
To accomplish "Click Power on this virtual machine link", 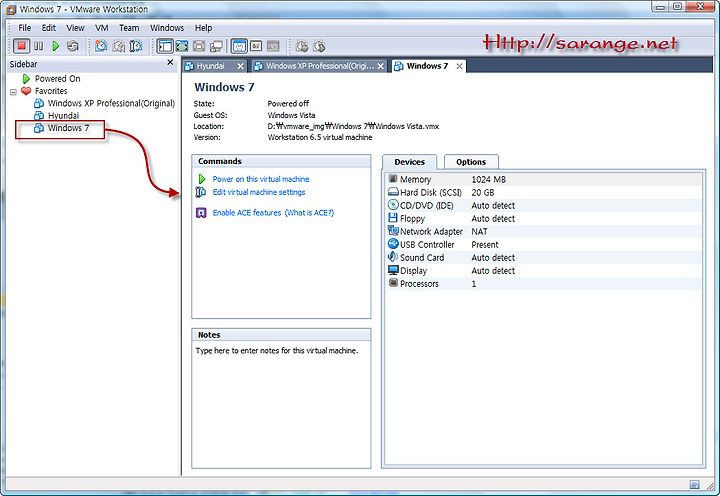I will point(261,179).
